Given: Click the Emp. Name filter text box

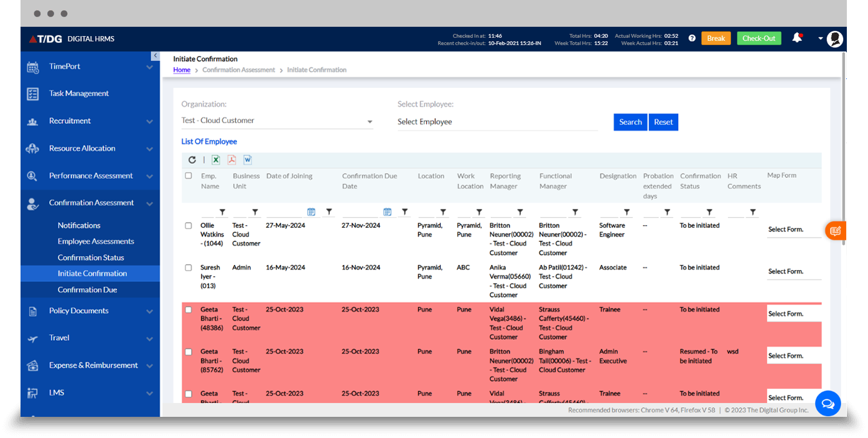Looking at the screenshot, I should pos(208,212).
